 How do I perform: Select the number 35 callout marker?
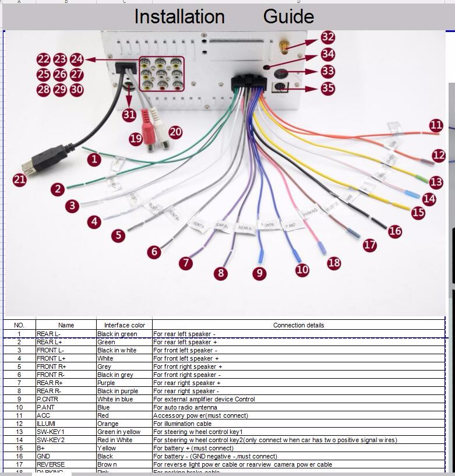tap(328, 89)
